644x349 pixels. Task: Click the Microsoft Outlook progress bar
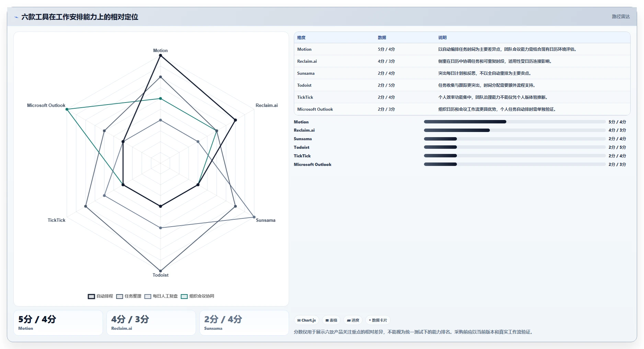[x=515, y=164]
